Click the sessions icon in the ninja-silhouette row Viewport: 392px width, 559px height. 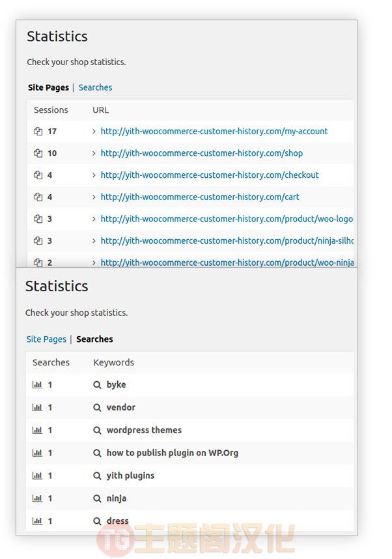38,240
